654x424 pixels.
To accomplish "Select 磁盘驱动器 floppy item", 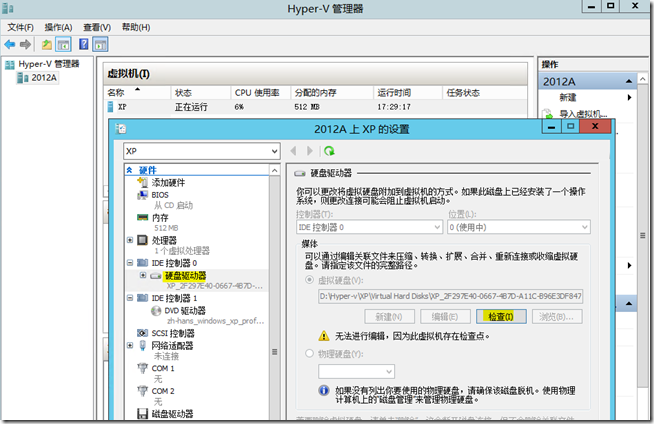I will (x=172, y=414).
